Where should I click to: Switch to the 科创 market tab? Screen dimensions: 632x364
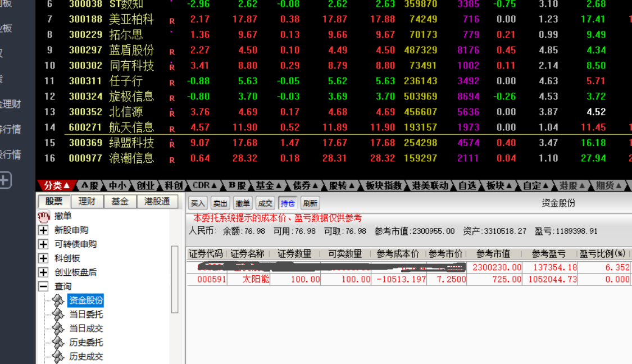point(174,185)
